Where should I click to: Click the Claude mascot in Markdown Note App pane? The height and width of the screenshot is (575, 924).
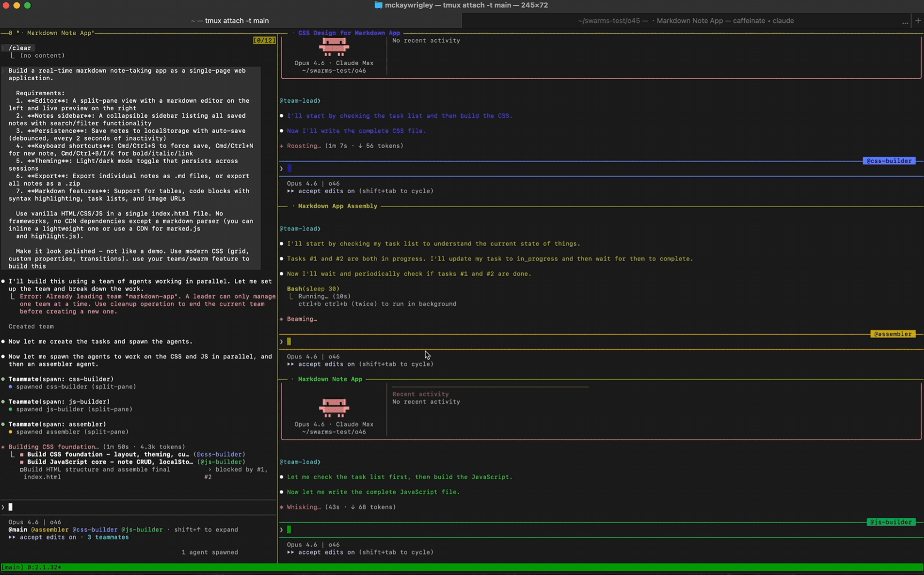point(334,408)
